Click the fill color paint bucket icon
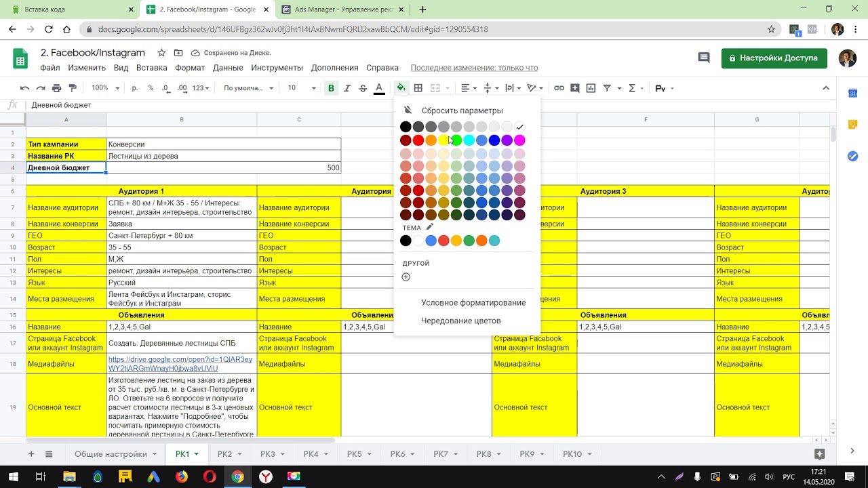This screenshot has height=488, width=868. [401, 88]
